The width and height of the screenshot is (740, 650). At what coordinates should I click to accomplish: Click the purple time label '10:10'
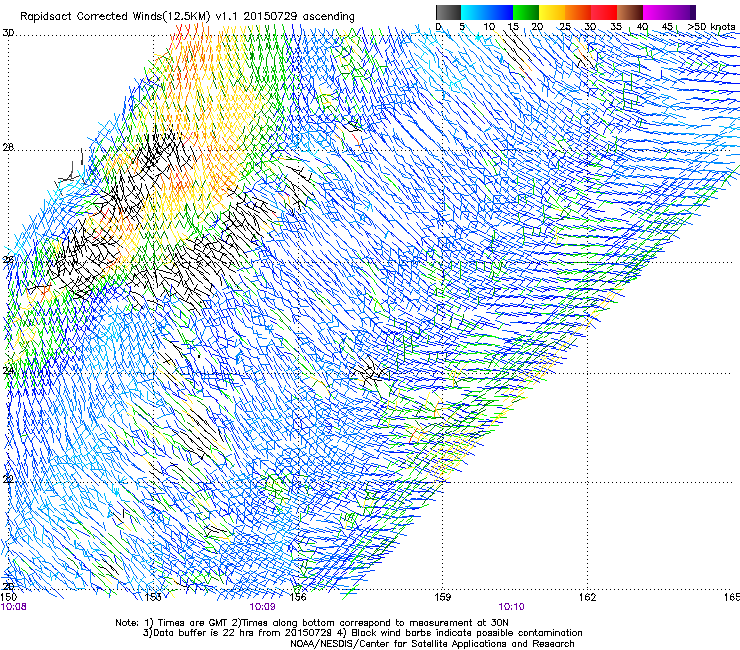[512, 607]
